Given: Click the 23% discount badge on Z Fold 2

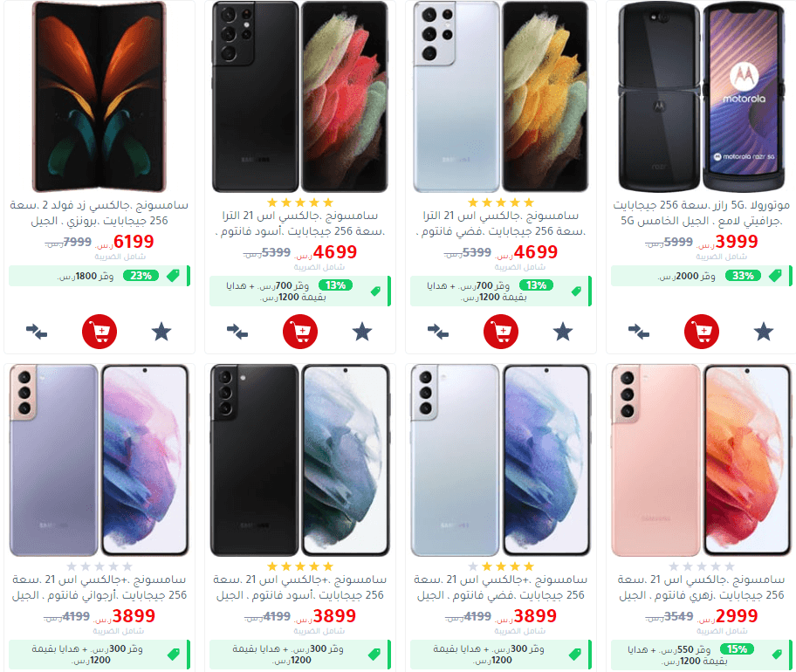Looking at the screenshot, I should click(141, 276).
